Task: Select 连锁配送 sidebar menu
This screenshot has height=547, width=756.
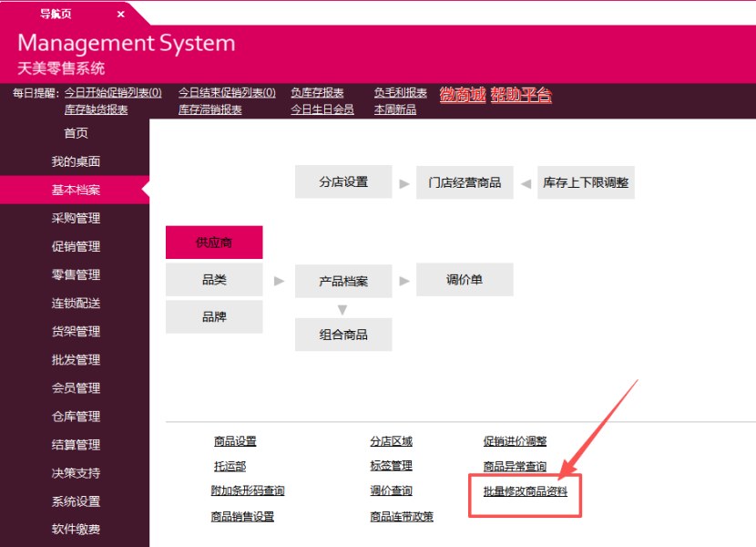Action: pyautogui.click(x=76, y=304)
